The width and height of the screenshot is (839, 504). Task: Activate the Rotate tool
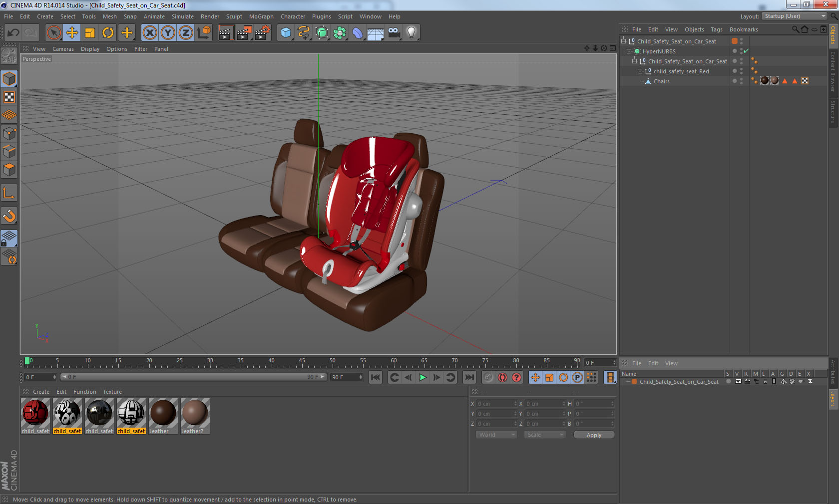[x=108, y=33]
